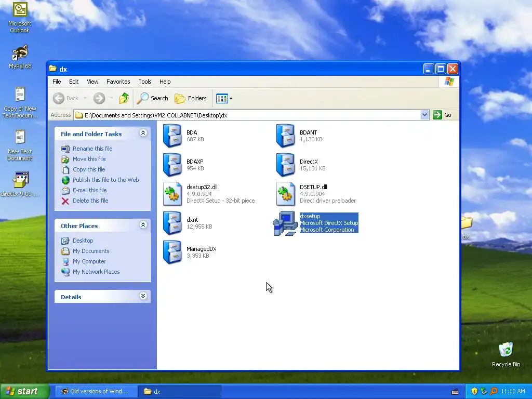The width and height of the screenshot is (532, 399).
Task: Click the keyboard icon near the tray
Action: (455, 392)
